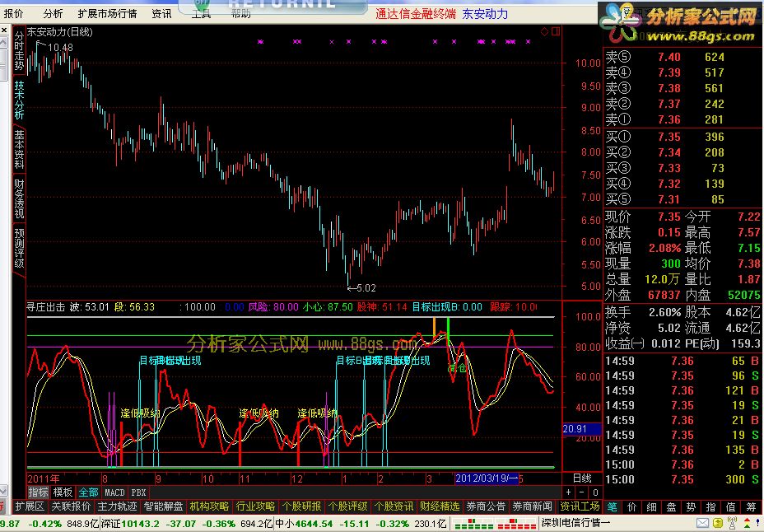Click the green down-arrow icon in status bar

pos(747,526)
